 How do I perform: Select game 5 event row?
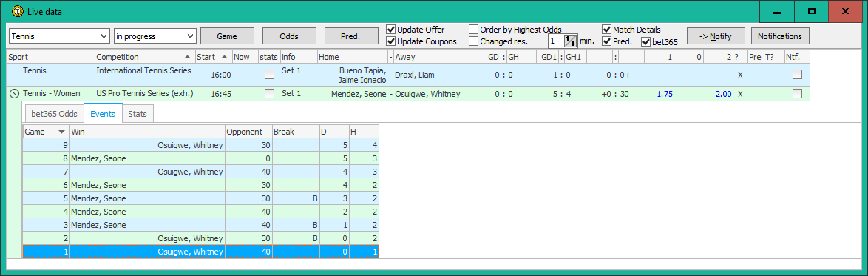[200, 198]
